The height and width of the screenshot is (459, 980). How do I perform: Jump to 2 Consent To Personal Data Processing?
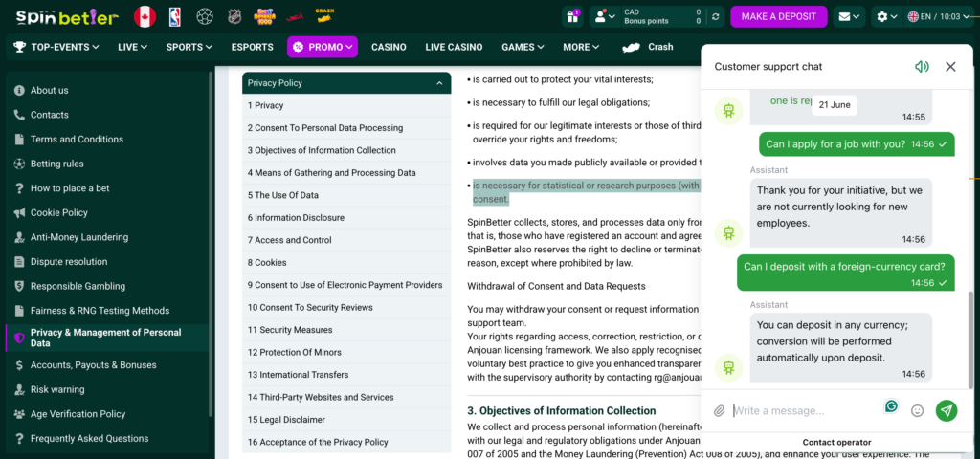coord(346,128)
